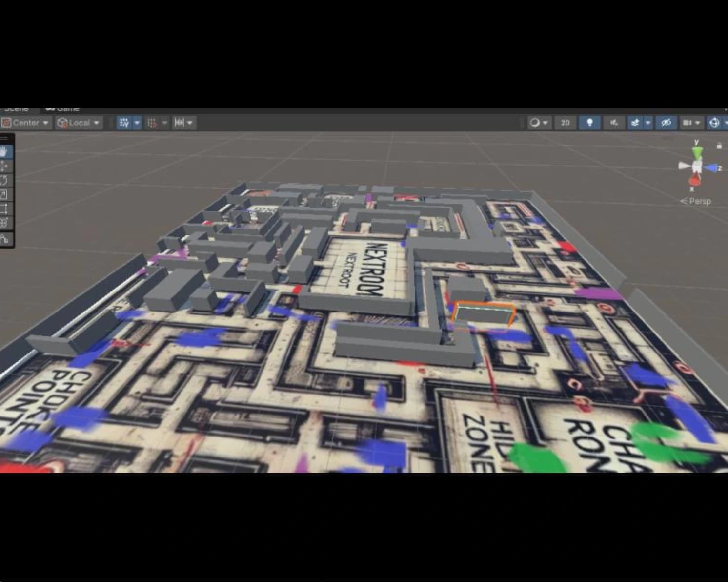The image size is (728, 582).
Task: Select the Scene tab
Action: point(17,108)
